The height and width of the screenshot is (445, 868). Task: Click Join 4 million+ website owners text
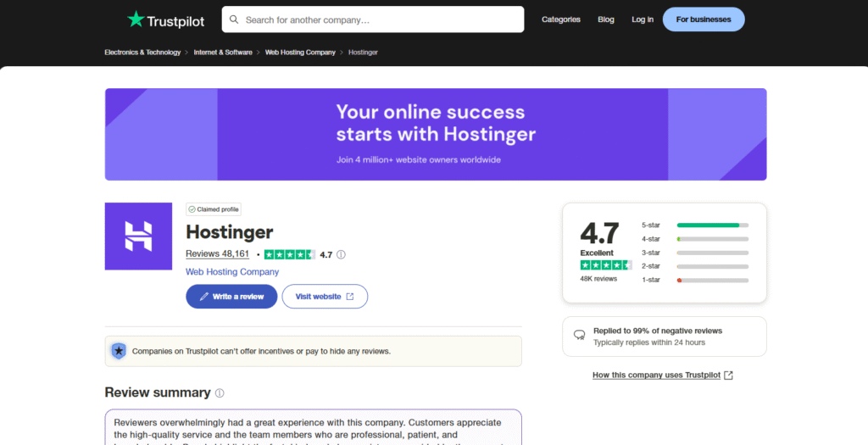coord(419,160)
